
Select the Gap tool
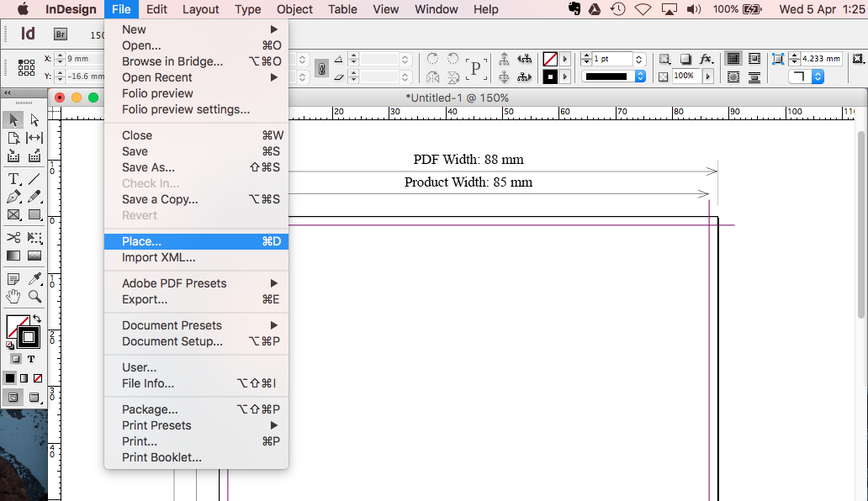coord(34,138)
